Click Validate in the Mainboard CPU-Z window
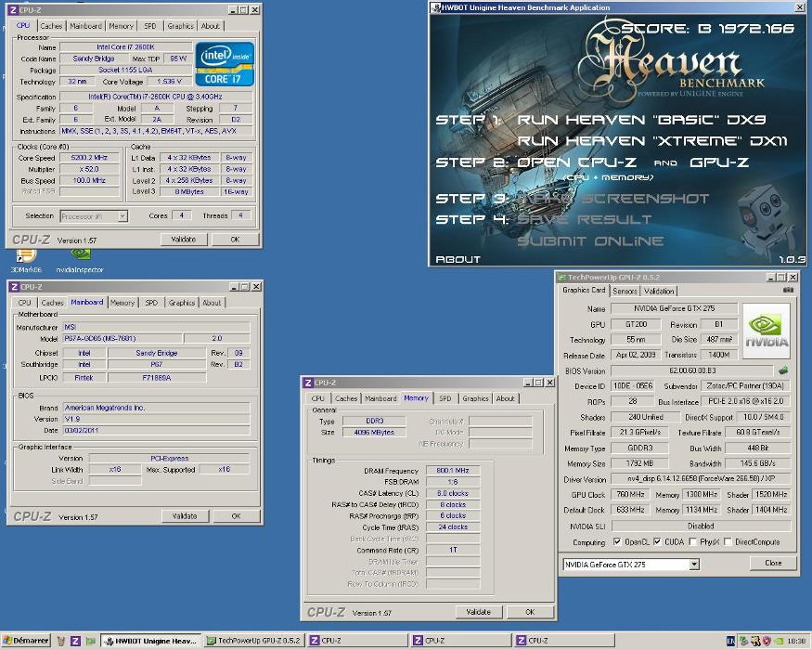The width and height of the screenshot is (812, 650). [x=185, y=516]
